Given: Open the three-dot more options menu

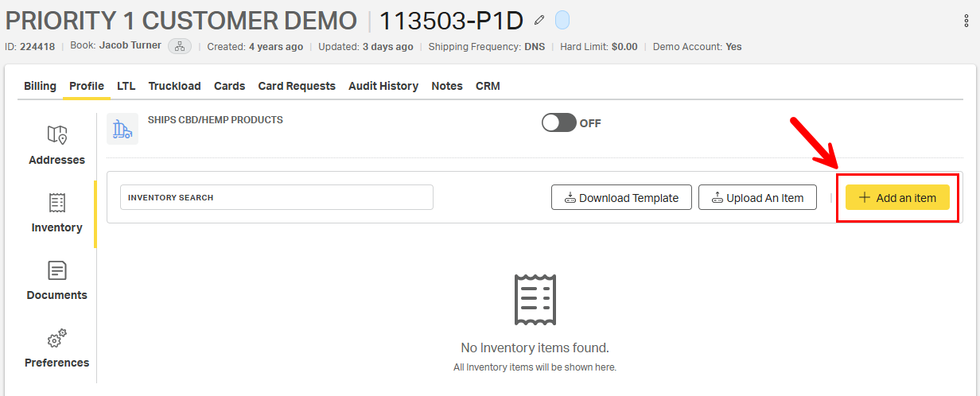Looking at the screenshot, I should [966, 21].
